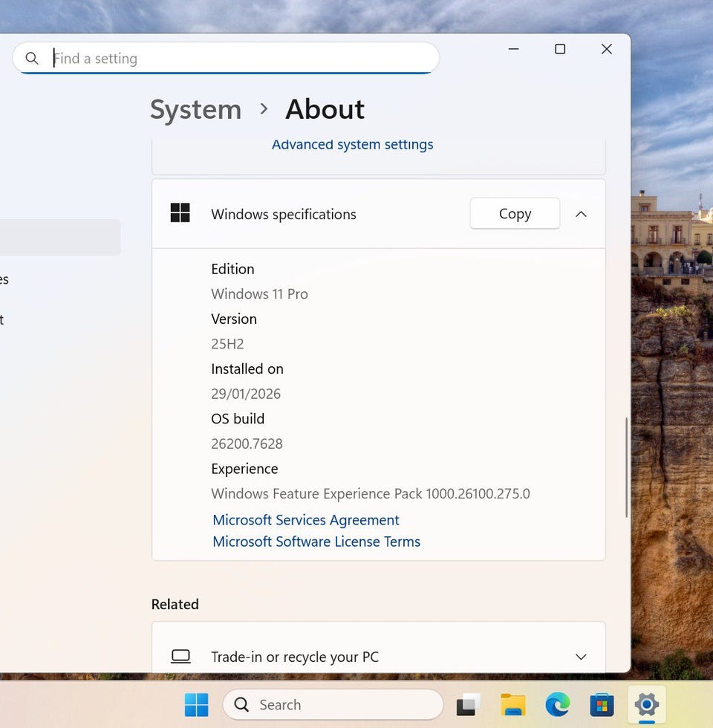Collapse the Windows specifications section
Image resolution: width=713 pixels, height=728 pixels.
[581, 214]
